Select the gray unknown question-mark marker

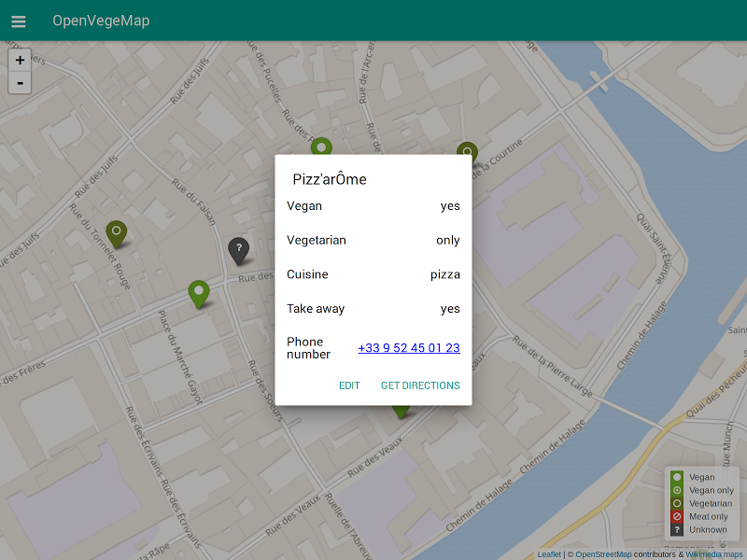[x=239, y=249]
